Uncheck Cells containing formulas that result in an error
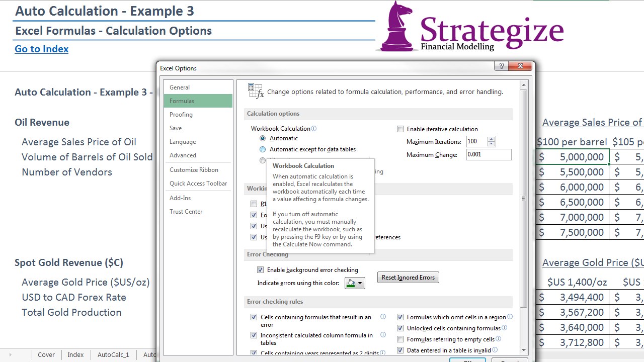This screenshot has width=644, height=362. [254, 317]
